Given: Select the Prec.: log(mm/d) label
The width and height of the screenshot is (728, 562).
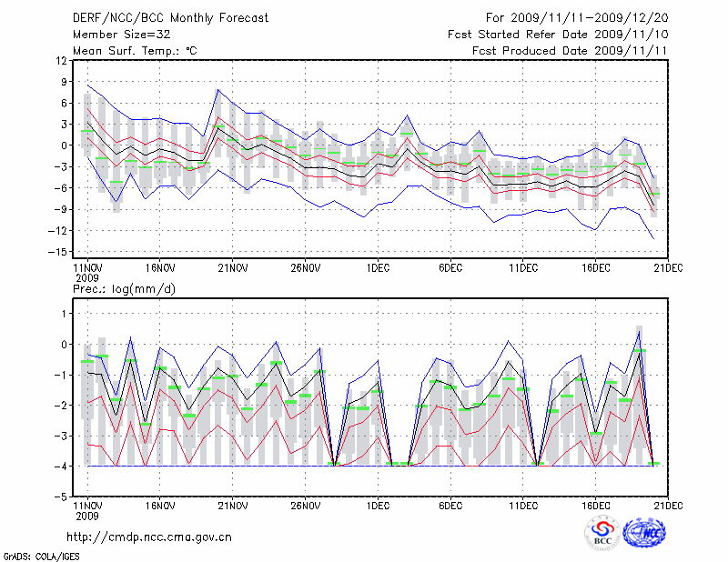Looking at the screenshot, I should point(123,289).
